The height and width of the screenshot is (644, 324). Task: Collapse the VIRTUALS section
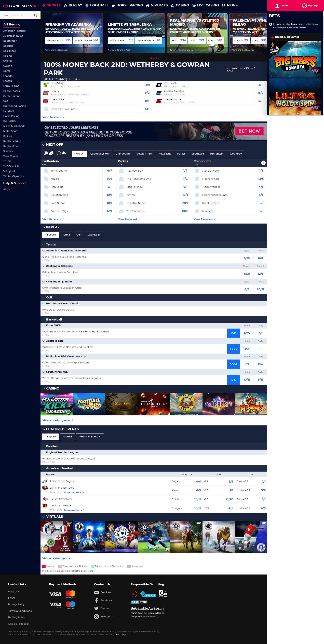44,517
